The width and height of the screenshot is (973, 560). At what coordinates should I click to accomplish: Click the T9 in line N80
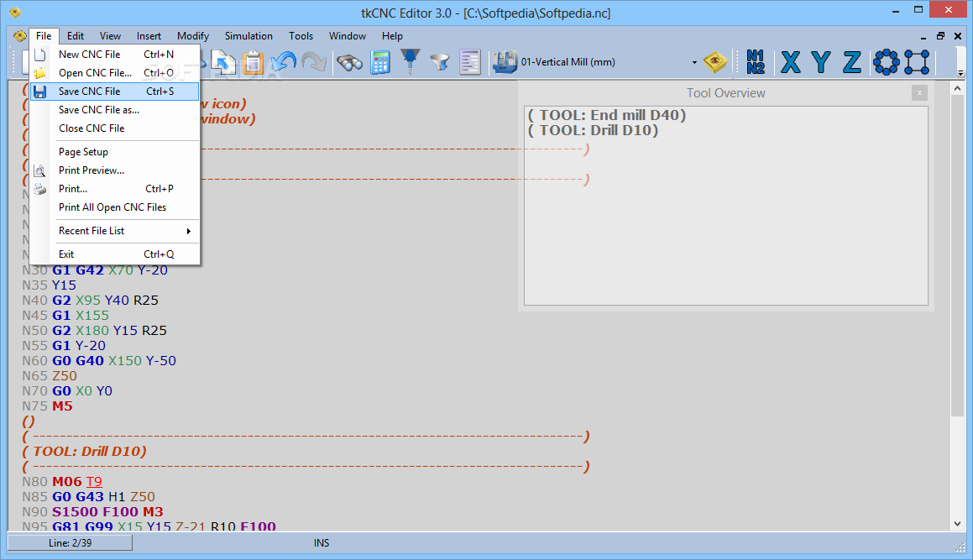coord(94,482)
